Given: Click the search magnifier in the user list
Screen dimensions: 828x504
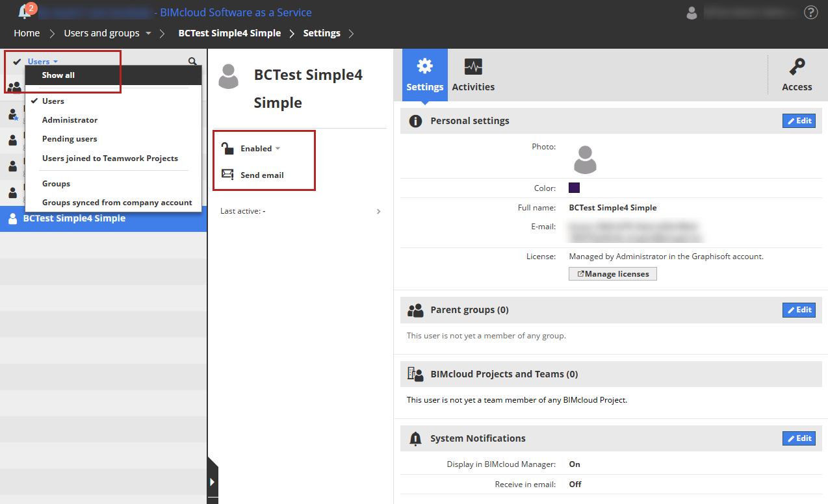Looking at the screenshot, I should point(192,61).
